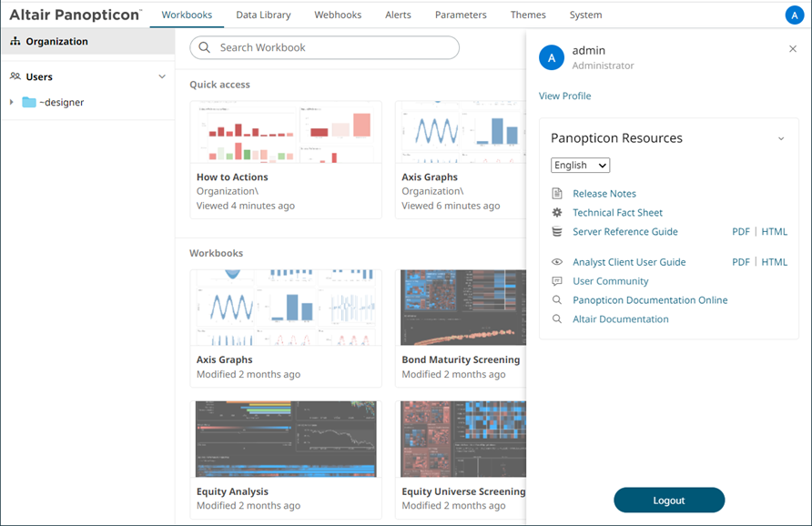Click the search magnifier icon in Search Workbook

205,47
